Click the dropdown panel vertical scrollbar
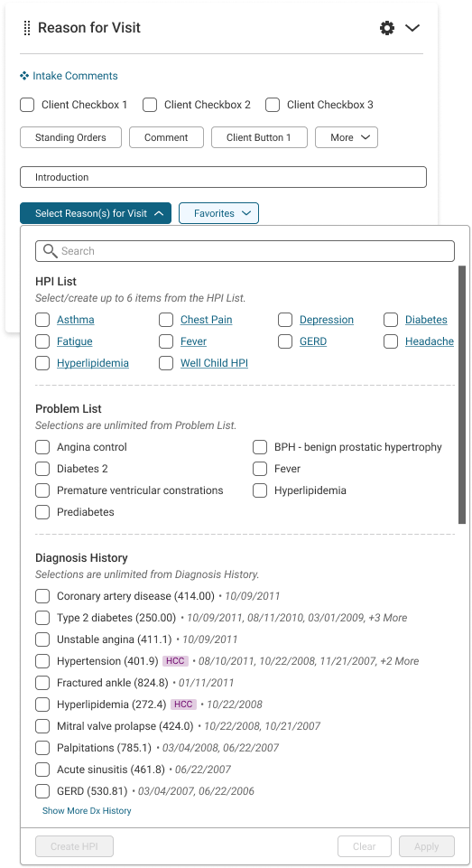 point(462,394)
